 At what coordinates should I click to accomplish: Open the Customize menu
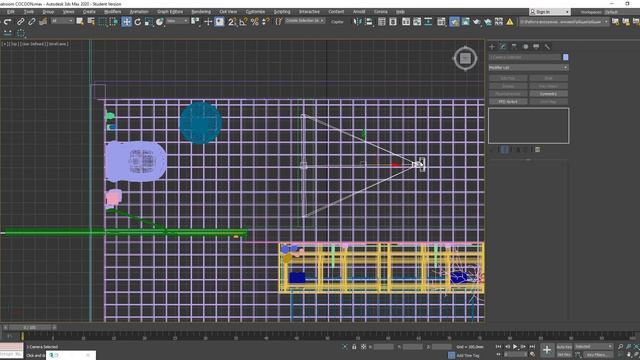pos(255,12)
